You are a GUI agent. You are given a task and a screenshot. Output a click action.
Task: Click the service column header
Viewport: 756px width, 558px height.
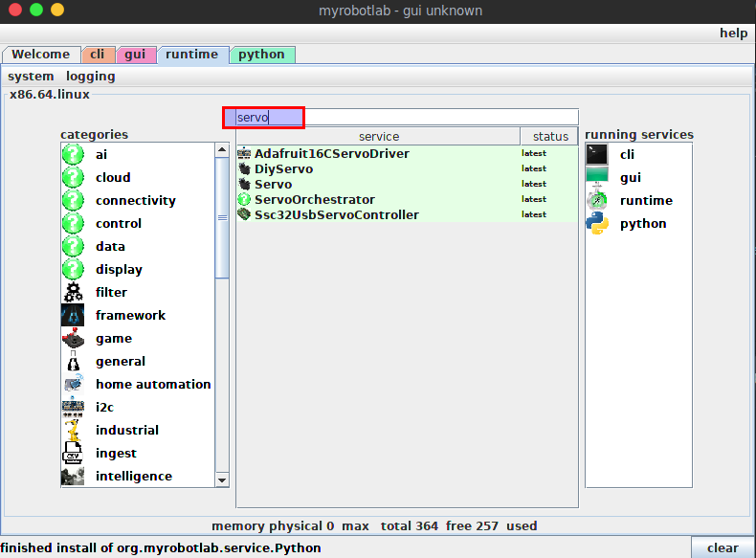coord(379,137)
